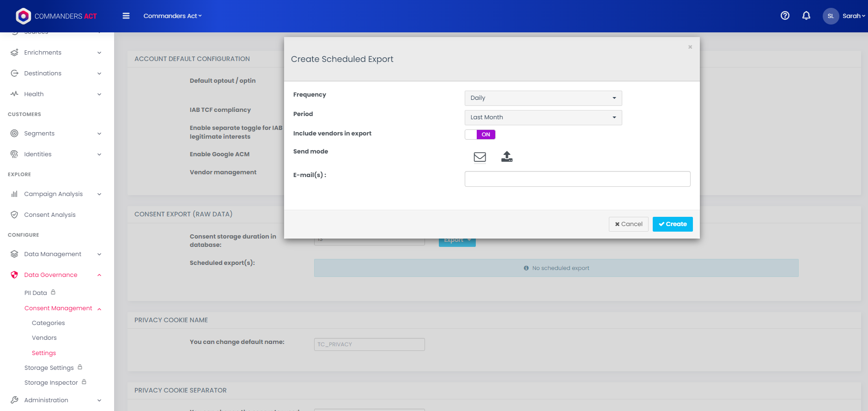The width and height of the screenshot is (868, 411).
Task: Open the help question mark icon
Action: [x=785, y=16]
